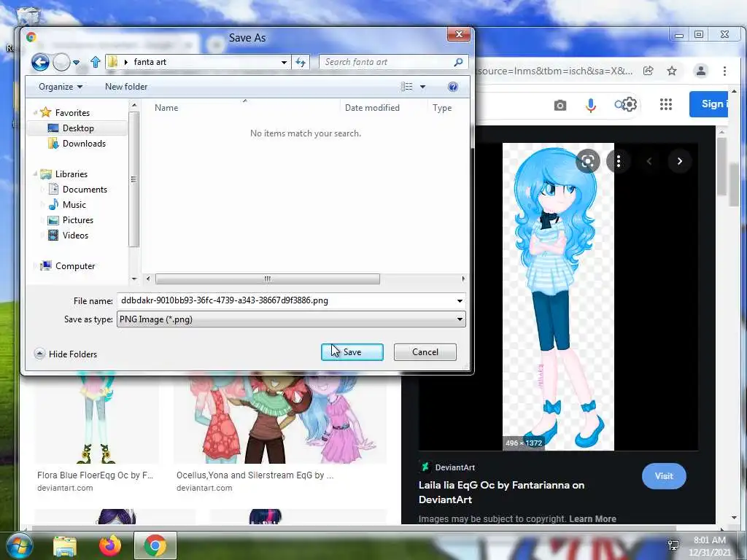Go back using the Save As back arrow
This screenshot has height=560, width=747.
pos(41,62)
